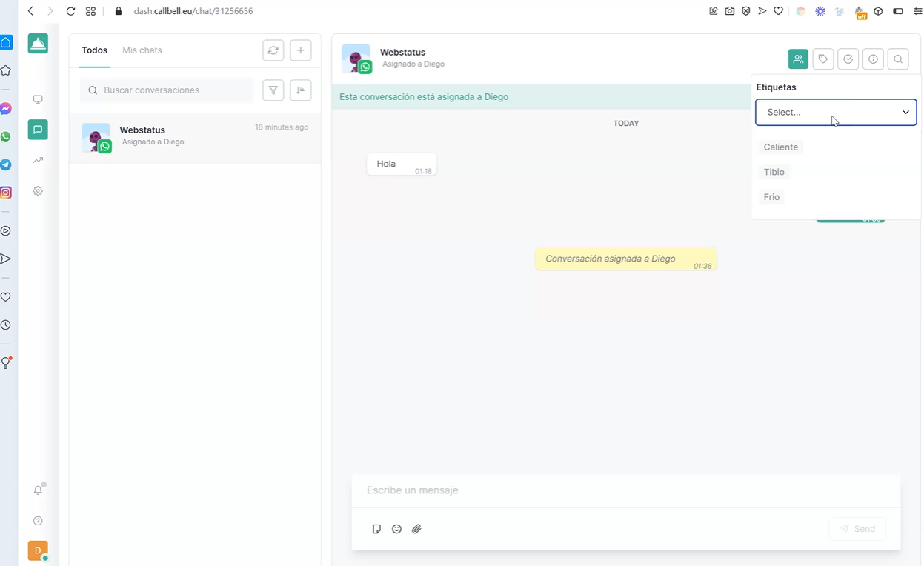Insert a note via sticky note icon
Image resolution: width=924 pixels, height=566 pixels.
click(376, 529)
